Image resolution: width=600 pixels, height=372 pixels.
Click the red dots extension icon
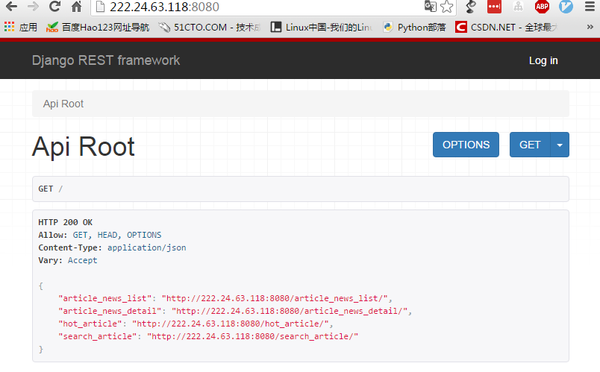tap(494, 7)
